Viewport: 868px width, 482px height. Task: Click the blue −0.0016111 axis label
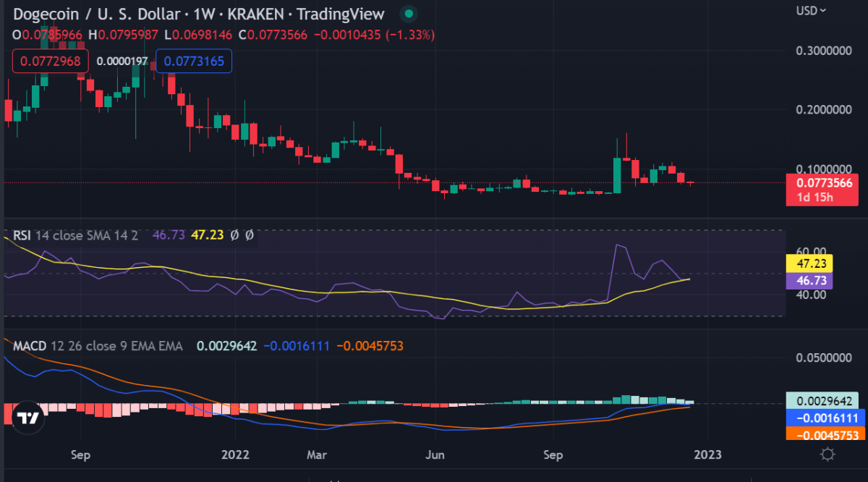(825, 418)
